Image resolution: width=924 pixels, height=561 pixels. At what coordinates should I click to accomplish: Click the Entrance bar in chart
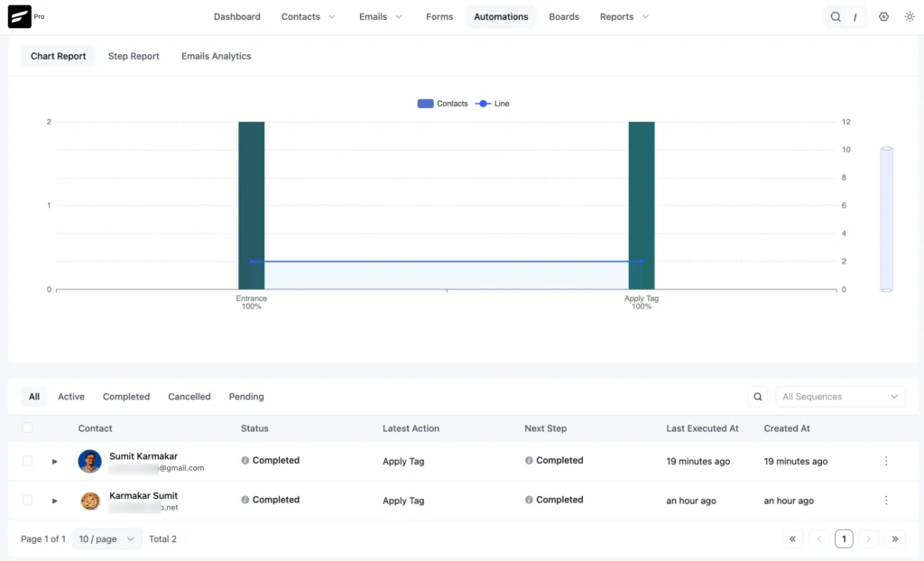coord(251,206)
